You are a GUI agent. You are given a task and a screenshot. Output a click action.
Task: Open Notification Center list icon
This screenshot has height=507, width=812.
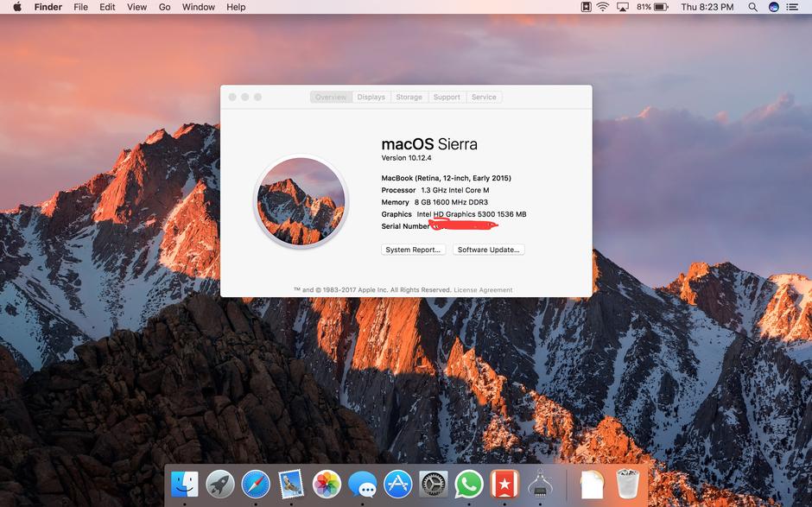point(792,7)
